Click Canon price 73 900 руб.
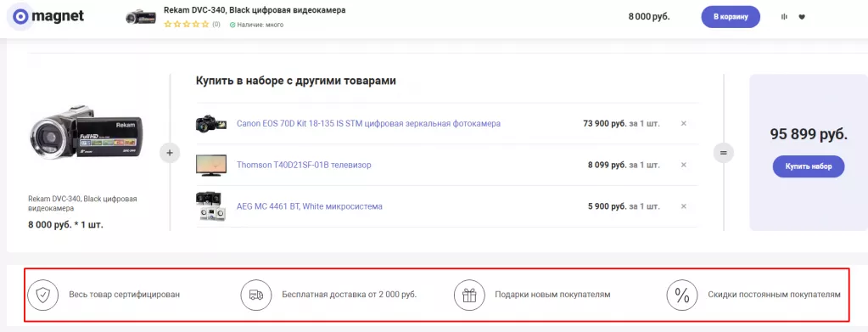Viewport: 868px width, 332px height. (604, 123)
